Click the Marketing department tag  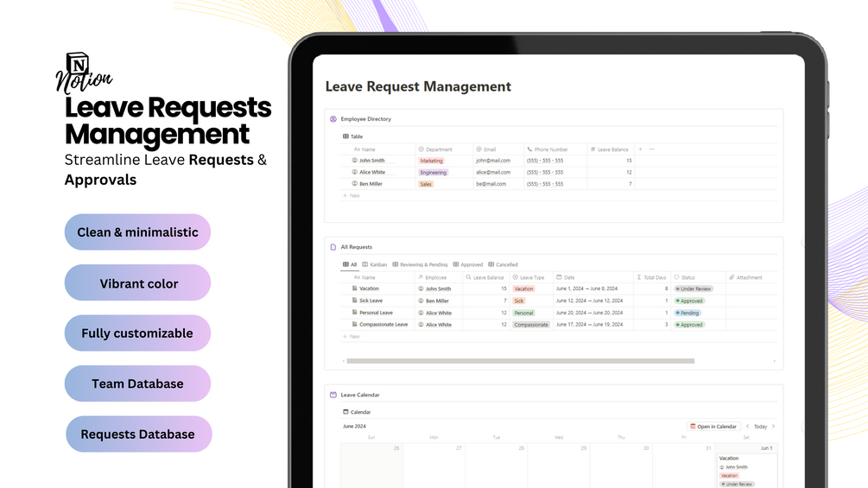tap(431, 161)
